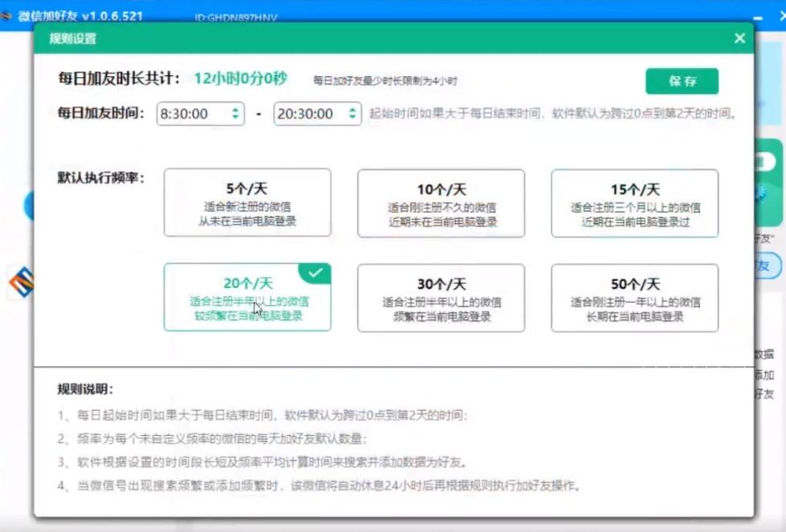Adjust the start time spinner arrows
The width and height of the screenshot is (786, 532).
point(235,114)
